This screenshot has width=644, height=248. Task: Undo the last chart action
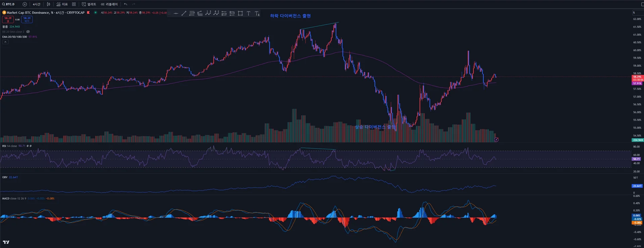125,4
